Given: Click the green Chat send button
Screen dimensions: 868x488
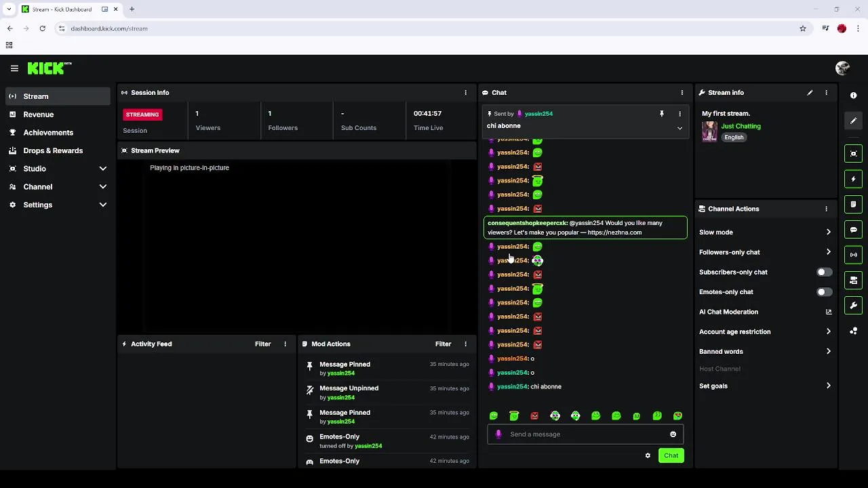Looking at the screenshot, I should (671, 455).
